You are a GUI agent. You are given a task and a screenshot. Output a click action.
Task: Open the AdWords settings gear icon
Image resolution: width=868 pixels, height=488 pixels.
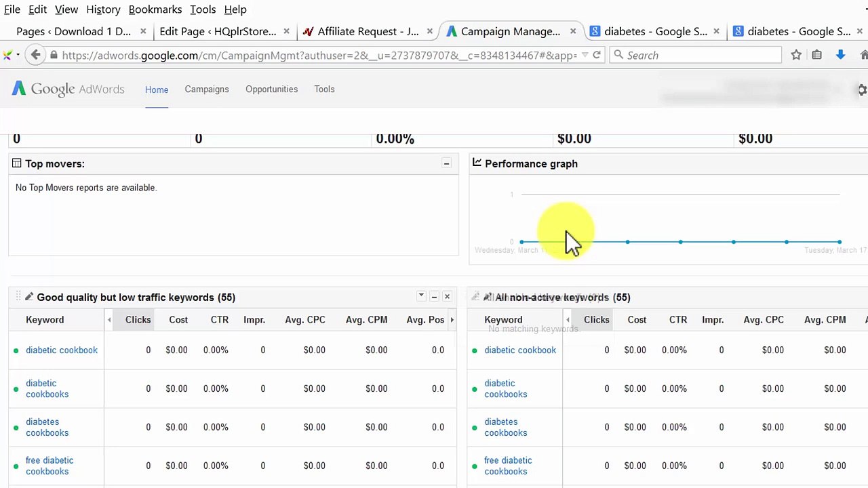[x=863, y=89]
